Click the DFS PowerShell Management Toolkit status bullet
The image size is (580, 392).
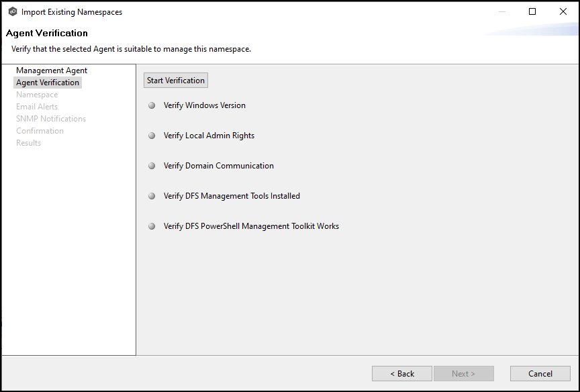152,226
